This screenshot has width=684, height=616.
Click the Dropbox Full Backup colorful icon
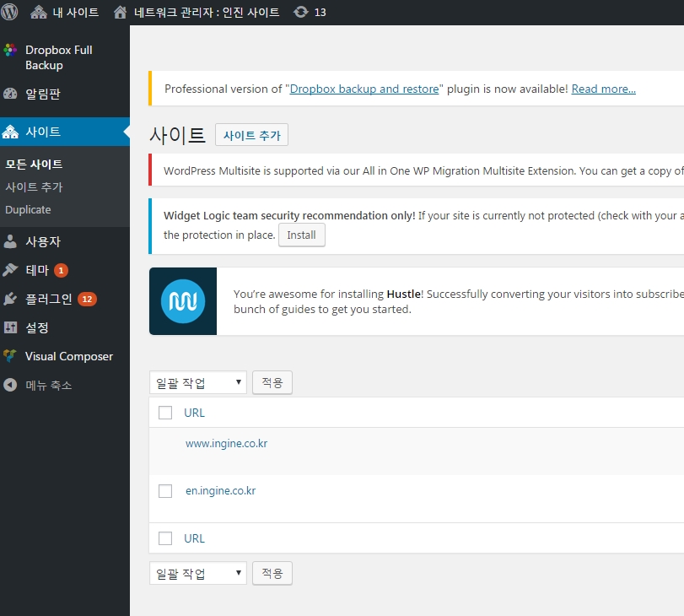[10, 50]
